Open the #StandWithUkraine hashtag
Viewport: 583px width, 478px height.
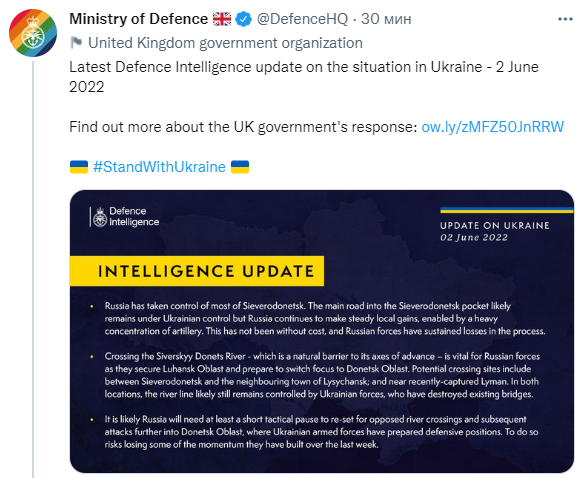(159, 167)
